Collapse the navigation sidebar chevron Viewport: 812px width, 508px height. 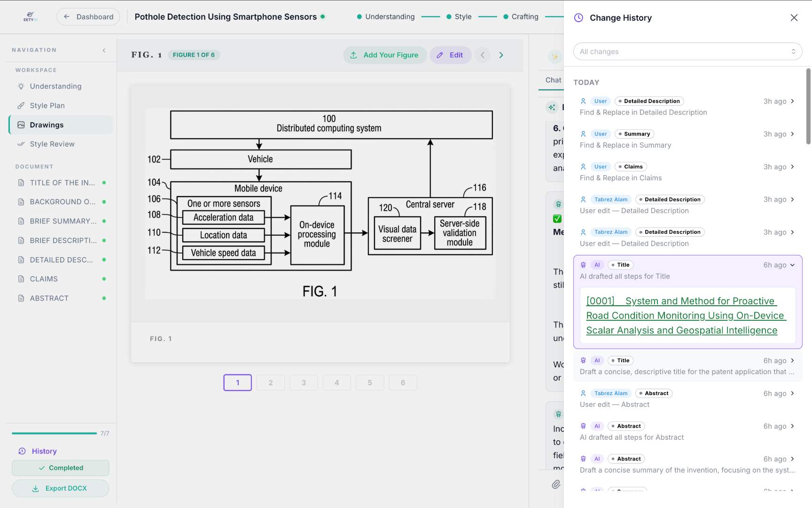104,50
